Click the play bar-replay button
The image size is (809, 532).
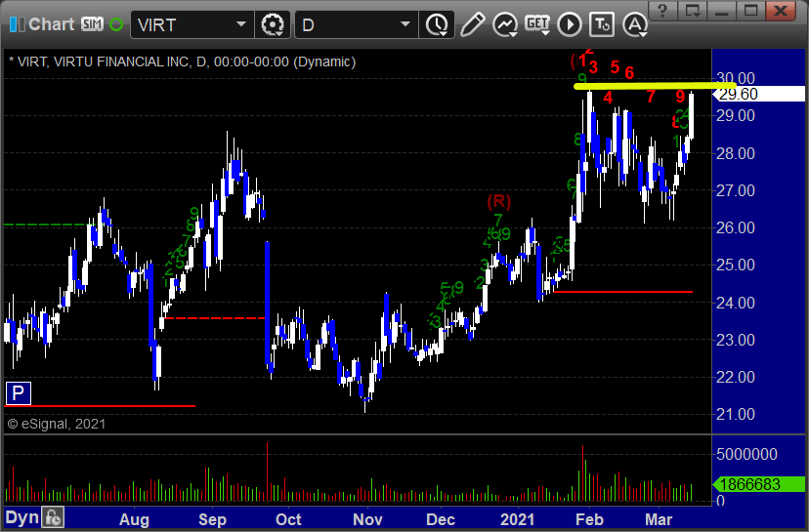(570, 24)
